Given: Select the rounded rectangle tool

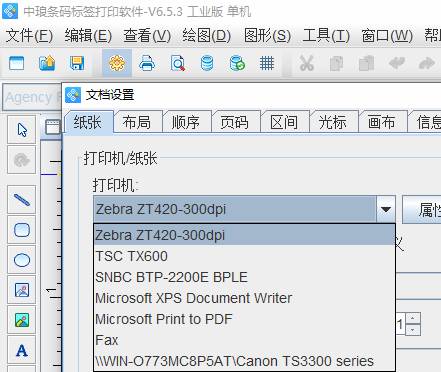Looking at the screenshot, I should click(x=22, y=230).
